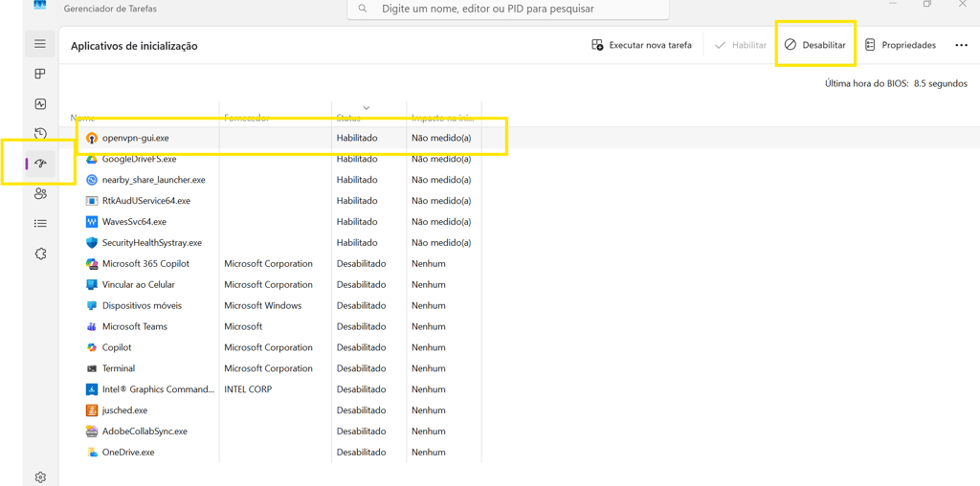Click the Terminal app icon

coord(91,368)
